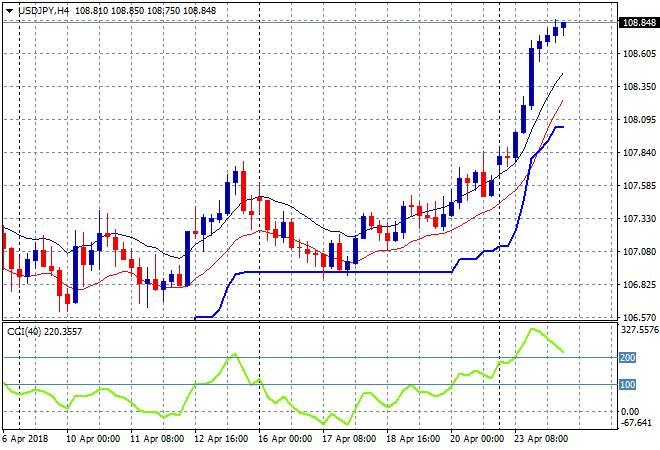This screenshot has width=660, height=450.
Task: Open the chart menu triangle beside USDJPY,H4
Action: tap(9, 11)
